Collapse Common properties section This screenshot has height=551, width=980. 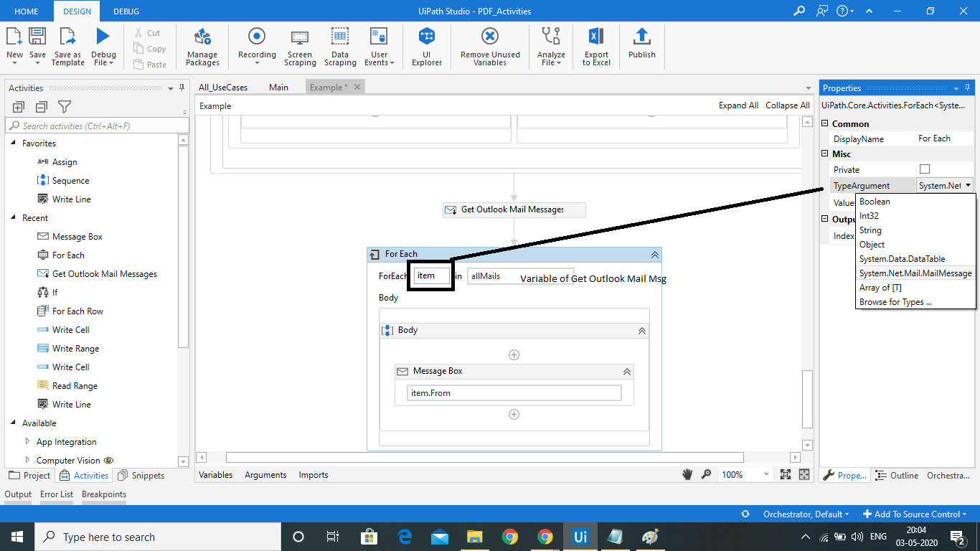825,124
